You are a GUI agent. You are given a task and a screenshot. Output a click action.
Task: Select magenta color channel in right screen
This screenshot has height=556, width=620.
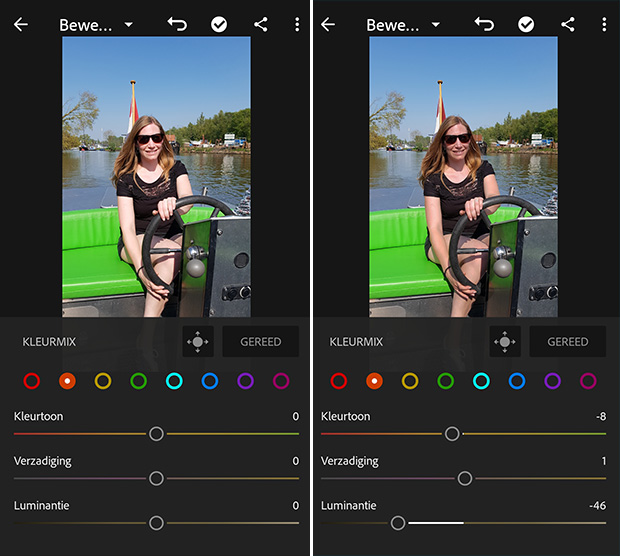tap(588, 381)
